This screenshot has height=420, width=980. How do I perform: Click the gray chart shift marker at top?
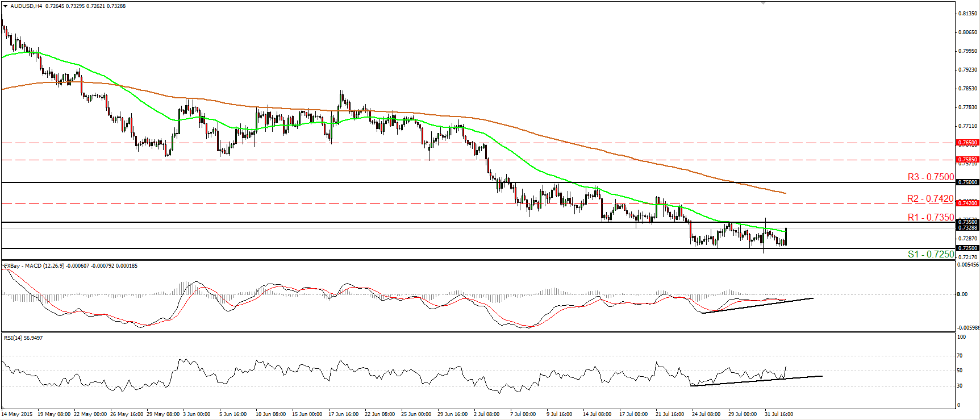click(763, 3)
